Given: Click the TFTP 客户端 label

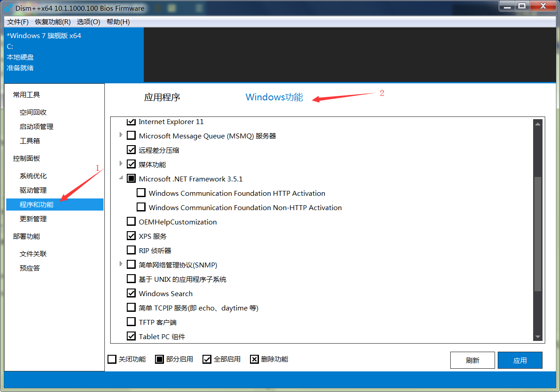Looking at the screenshot, I should [x=158, y=322].
